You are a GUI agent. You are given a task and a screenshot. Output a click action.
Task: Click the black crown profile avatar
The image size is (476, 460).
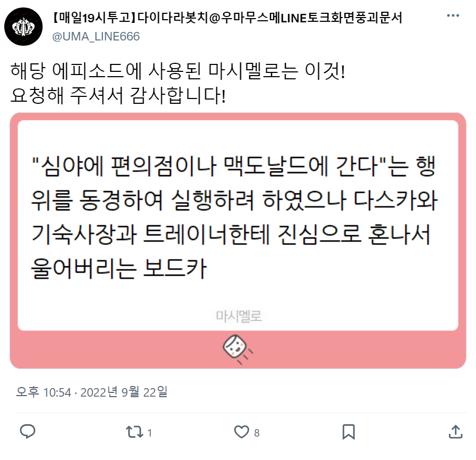tap(23, 27)
